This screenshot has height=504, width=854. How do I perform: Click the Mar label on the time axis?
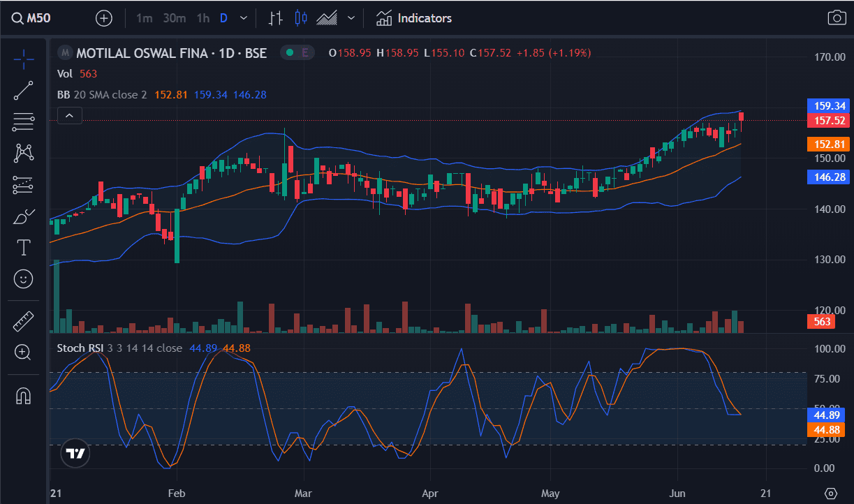304,494
